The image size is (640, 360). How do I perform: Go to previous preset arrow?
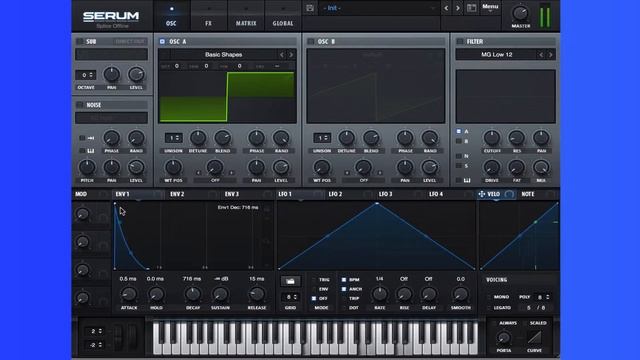(x=446, y=8)
